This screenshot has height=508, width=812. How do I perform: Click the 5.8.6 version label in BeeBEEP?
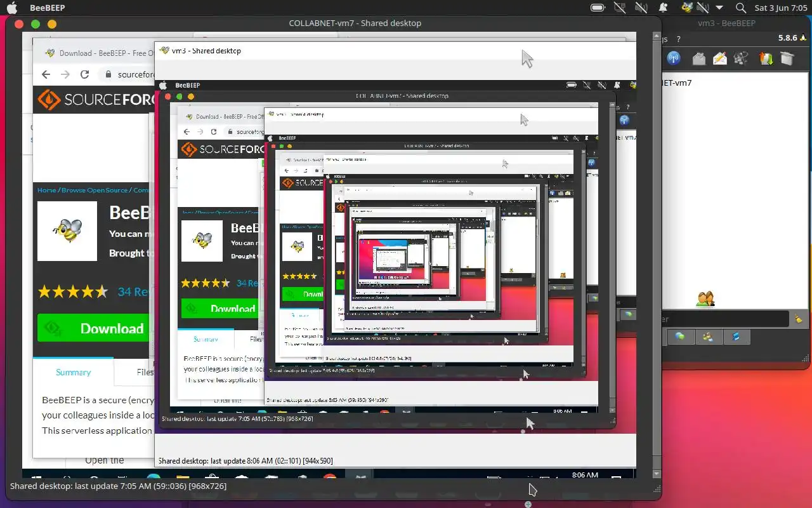(787, 38)
